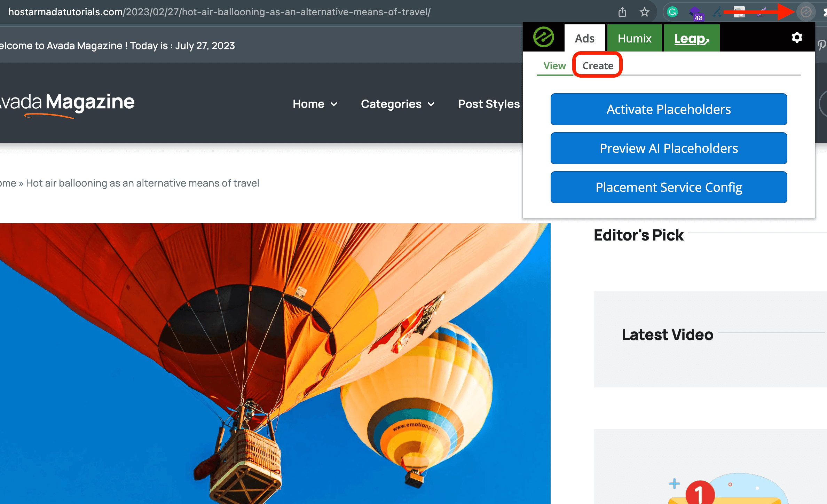The image size is (827, 504).
Task: Click the breadcrumb post title text
Action: coord(142,183)
